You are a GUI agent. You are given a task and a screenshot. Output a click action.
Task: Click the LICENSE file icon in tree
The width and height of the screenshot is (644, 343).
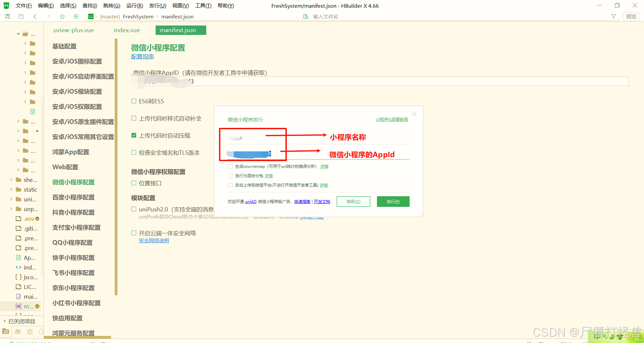18,287
